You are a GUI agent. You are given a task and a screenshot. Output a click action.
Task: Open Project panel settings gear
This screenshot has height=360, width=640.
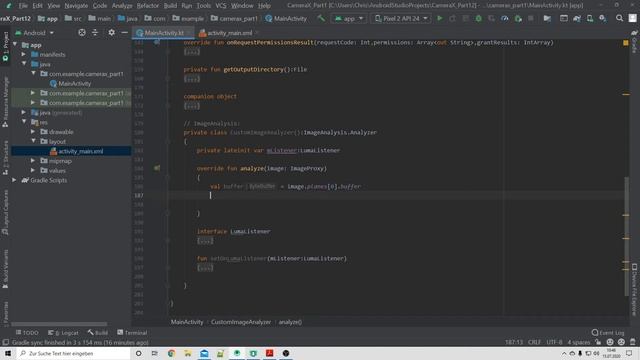[111, 33]
